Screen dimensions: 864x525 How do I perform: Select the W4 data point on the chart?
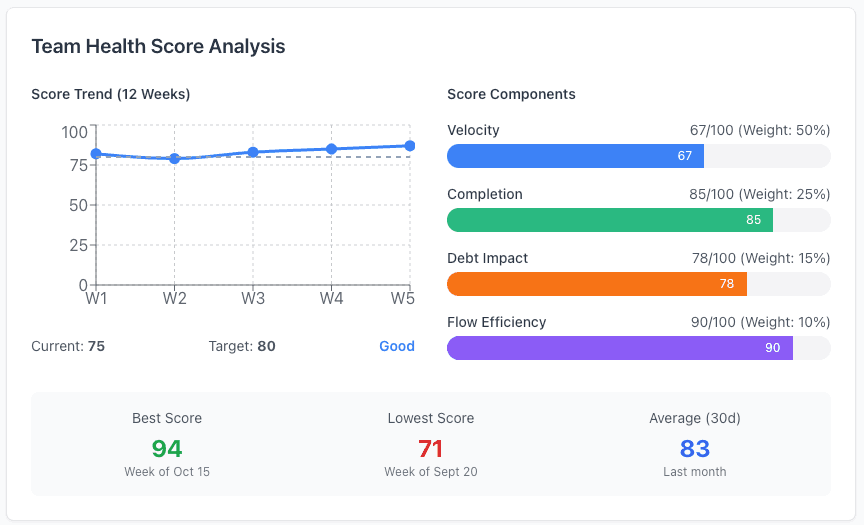pyautogui.click(x=331, y=149)
